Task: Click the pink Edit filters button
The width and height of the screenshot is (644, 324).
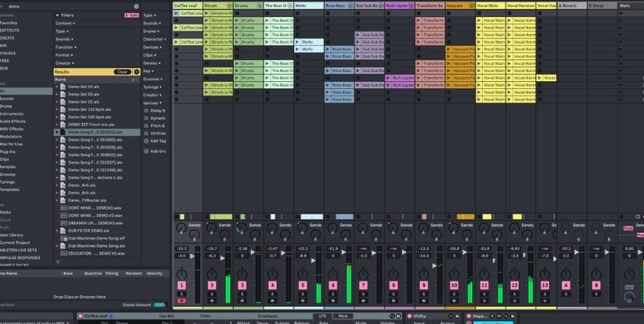Action: pyautogui.click(x=132, y=15)
